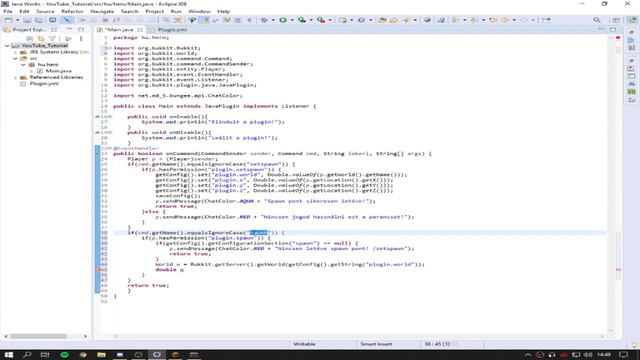Open the Run launch dropdown arrow

click(291, 20)
